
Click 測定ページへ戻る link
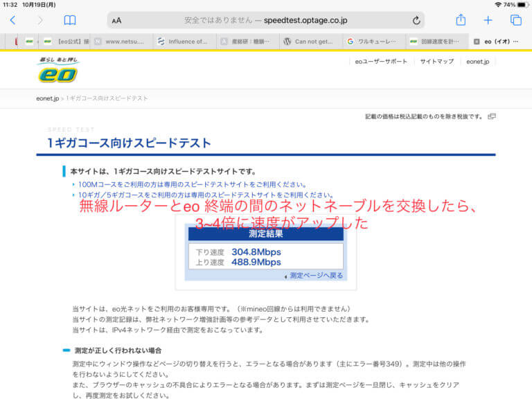click(x=316, y=276)
